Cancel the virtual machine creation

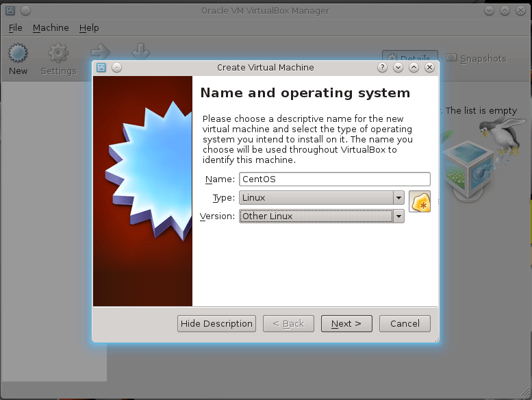click(405, 324)
